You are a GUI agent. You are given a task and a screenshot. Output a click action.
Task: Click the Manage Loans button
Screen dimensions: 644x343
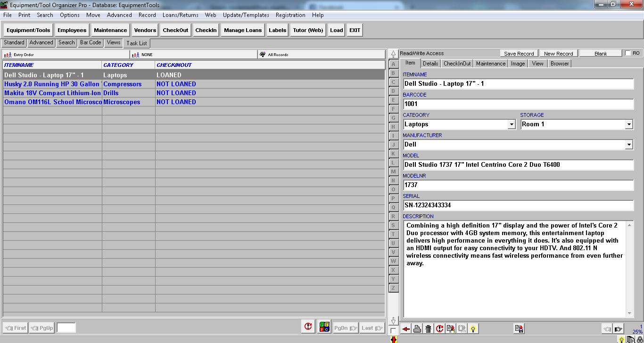click(242, 30)
